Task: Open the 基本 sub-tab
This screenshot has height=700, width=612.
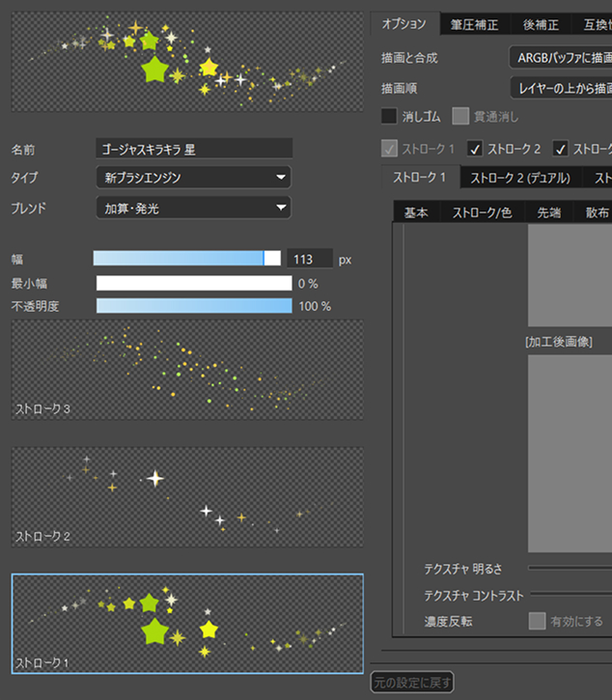Action: click(416, 212)
